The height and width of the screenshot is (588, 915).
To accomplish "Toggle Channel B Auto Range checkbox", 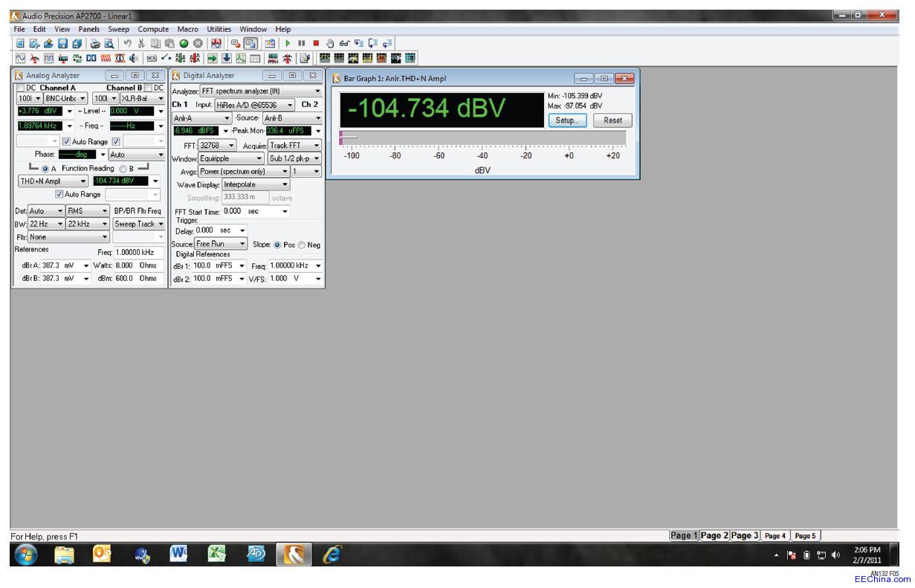I will [x=116, y=141].
